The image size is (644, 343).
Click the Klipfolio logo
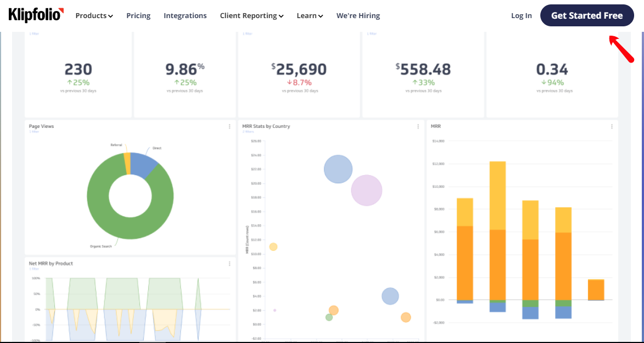point(36,15)
